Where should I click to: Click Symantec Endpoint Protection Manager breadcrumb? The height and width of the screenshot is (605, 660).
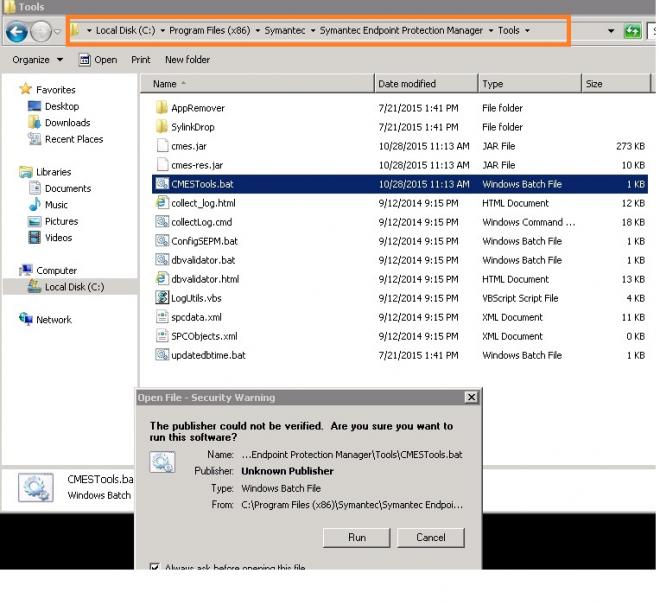[401, 31]
